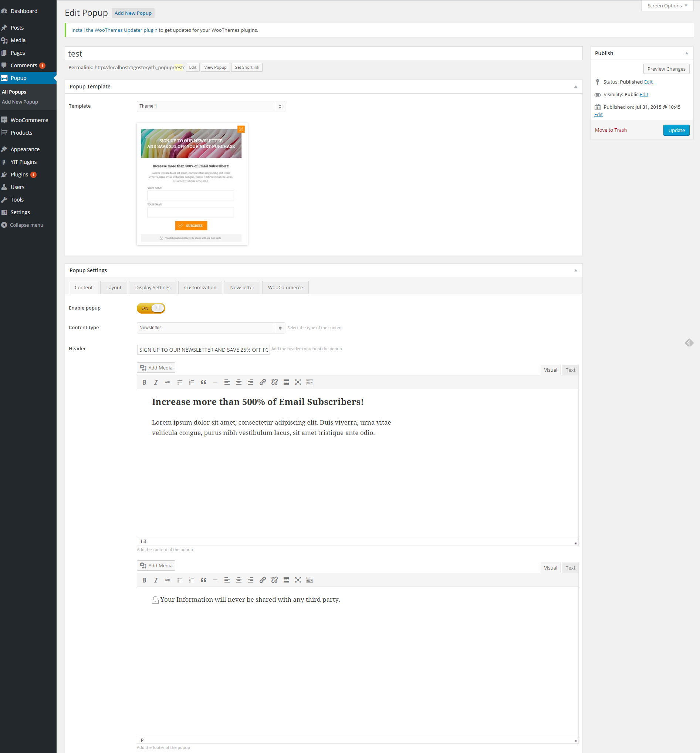Remove link in the content editor
Screen dimensions: 700x753
coord(274,382)
